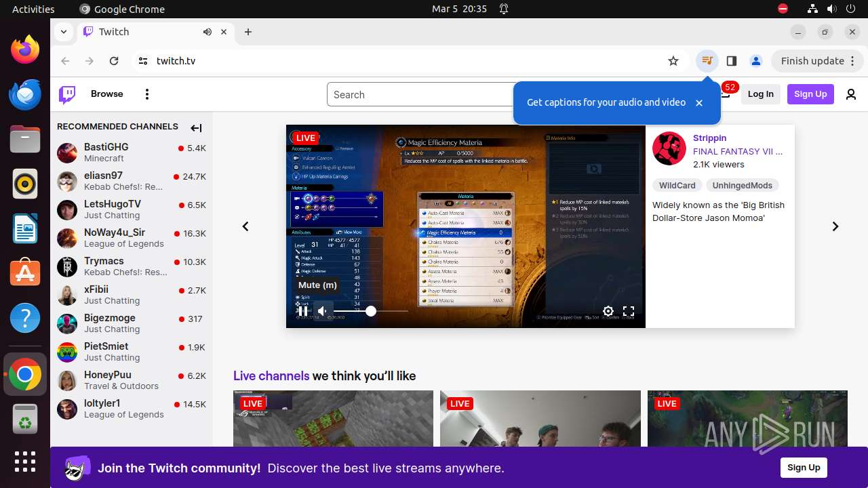Open the notifications icon with the 52 badge

(x=726, y=93)
